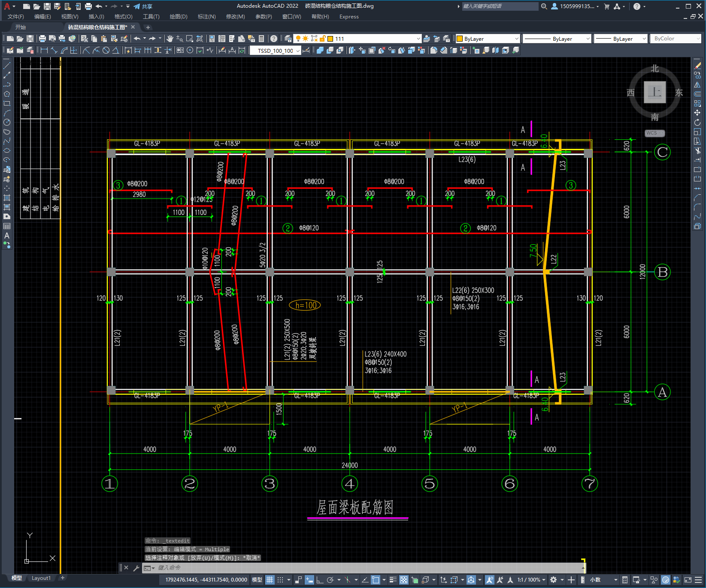706x588 pixels.
Task: Switch to the 开始 start tab
Action: (x=21, y=27)
